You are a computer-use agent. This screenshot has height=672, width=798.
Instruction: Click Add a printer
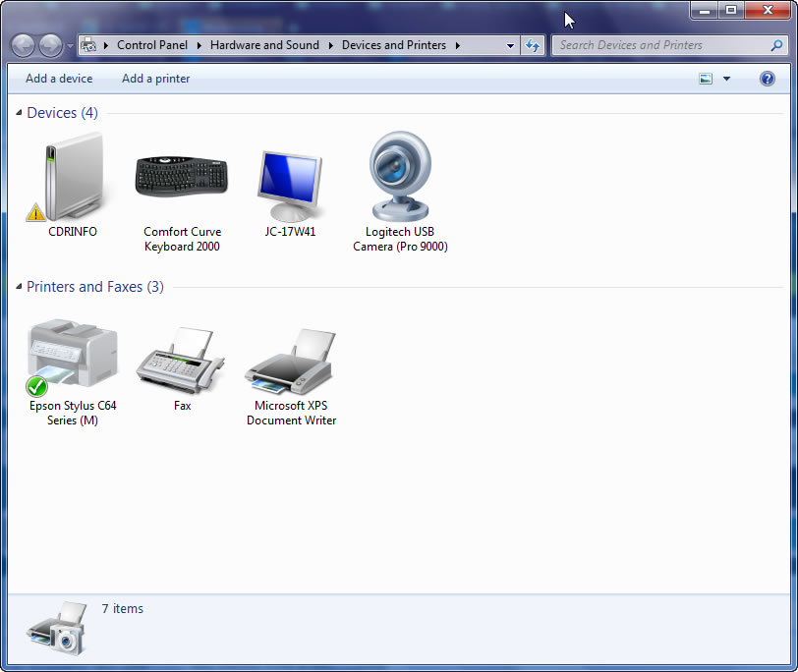pos(155,79)
